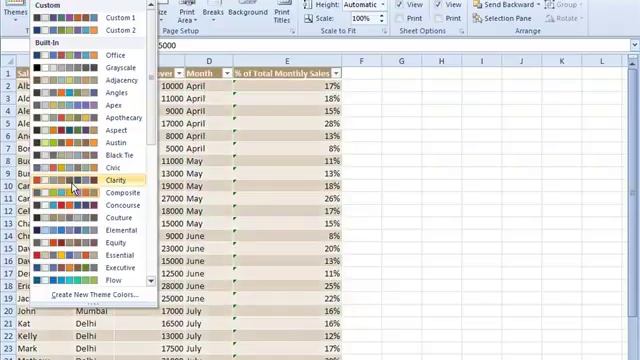640x360 pixels.
Task: Select row 12 header
Action: [8, 211]
